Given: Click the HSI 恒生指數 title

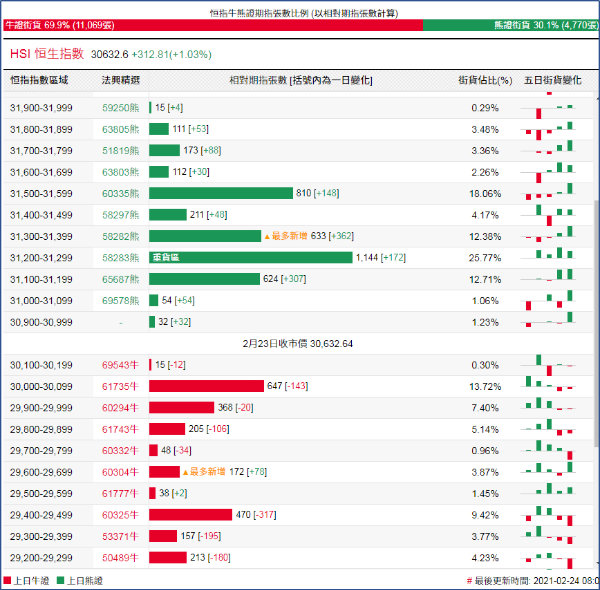Looking at the screenshot, I should coord(47,54).
